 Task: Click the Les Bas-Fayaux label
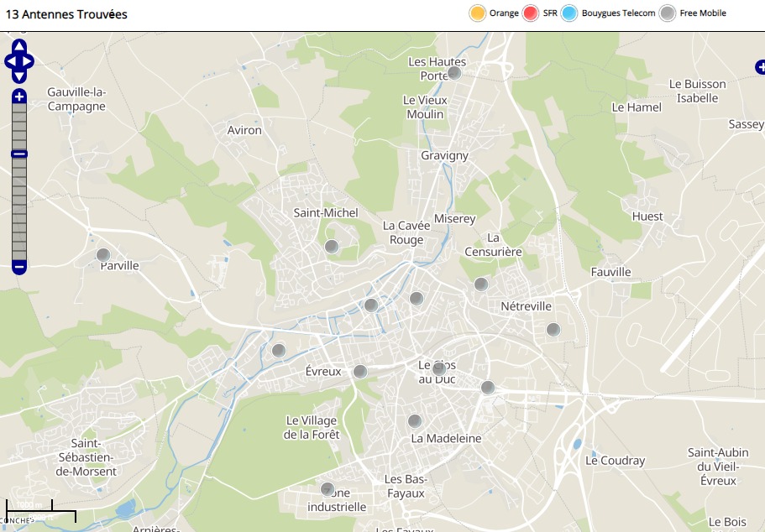[406, 486]
